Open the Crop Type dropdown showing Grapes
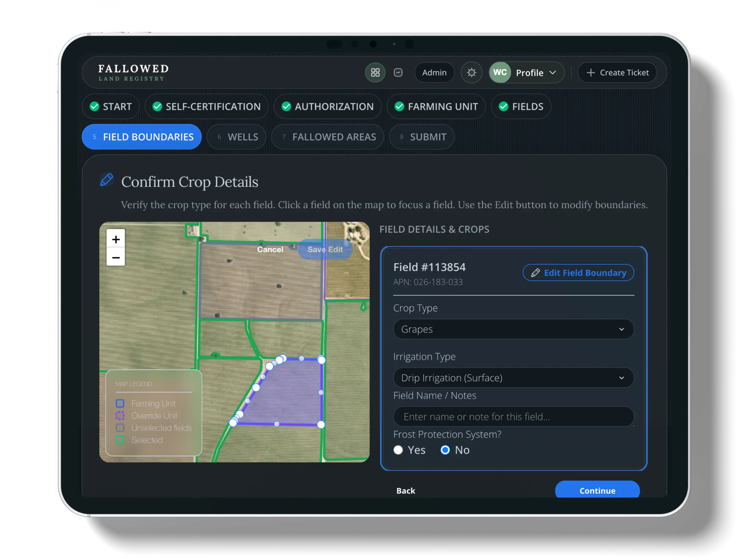This screenshot has height=560, width=751. (513, 329)
